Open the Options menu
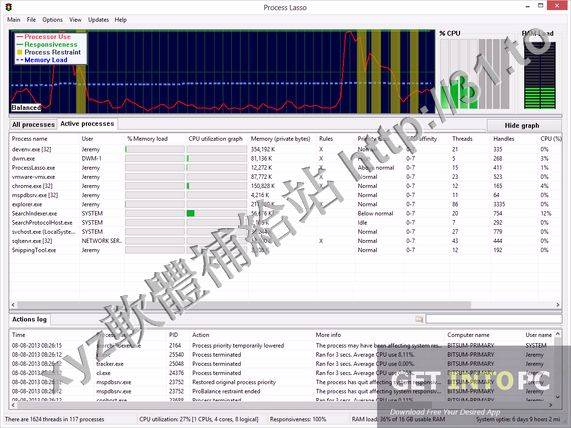The width and height of the screenshot is (571, 428). [x=52, y=20]
